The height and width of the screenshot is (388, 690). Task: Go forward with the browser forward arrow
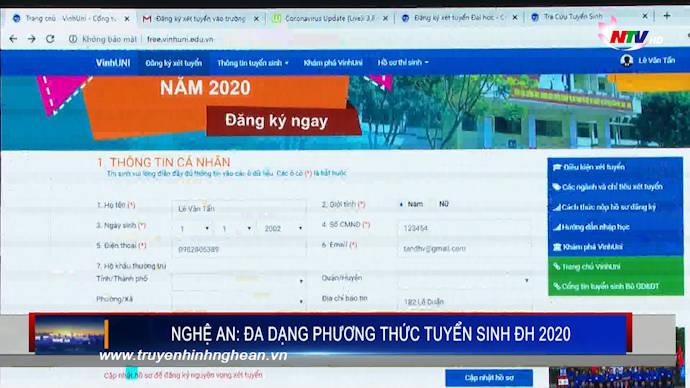(x=32, y=39)
